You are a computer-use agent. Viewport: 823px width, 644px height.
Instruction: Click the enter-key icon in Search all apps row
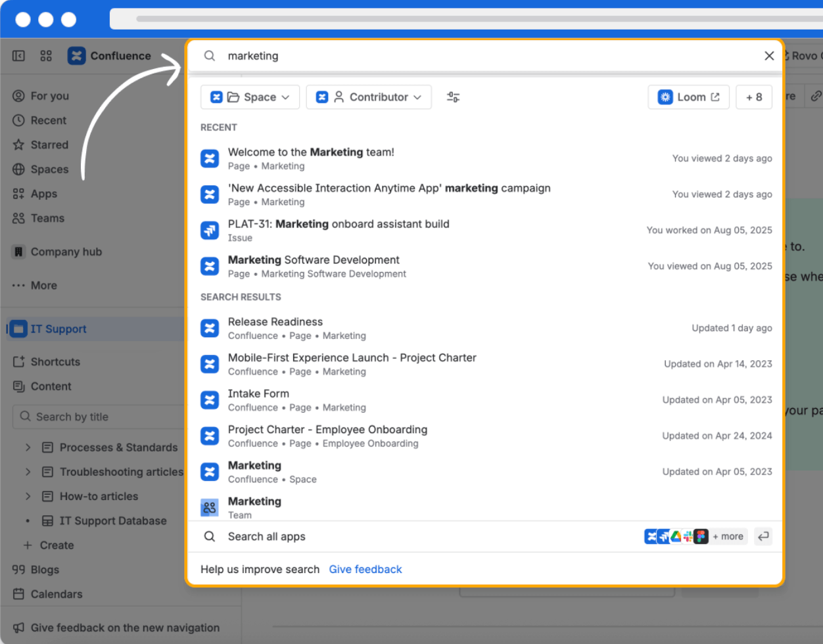(763, 536)
